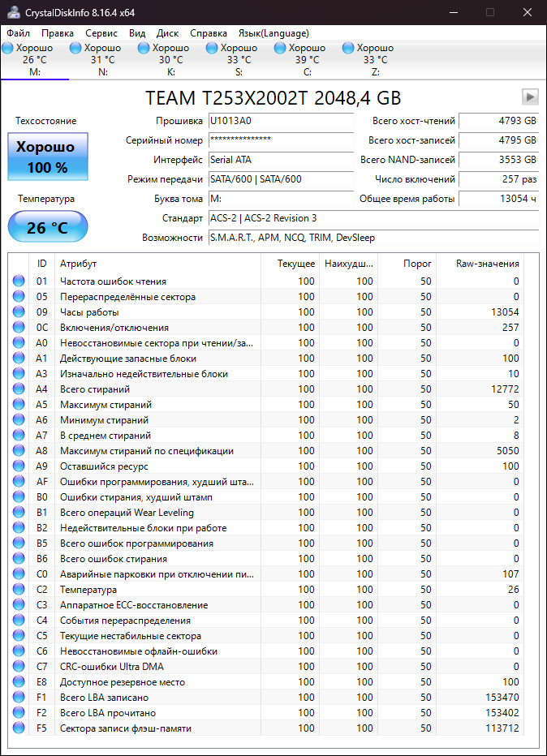Image resolution: width=547 pixels, height=756 pixels.
Task: Click the Хорошо 100 % health status button
Action: pyautogui.click(x=48, y=157)
